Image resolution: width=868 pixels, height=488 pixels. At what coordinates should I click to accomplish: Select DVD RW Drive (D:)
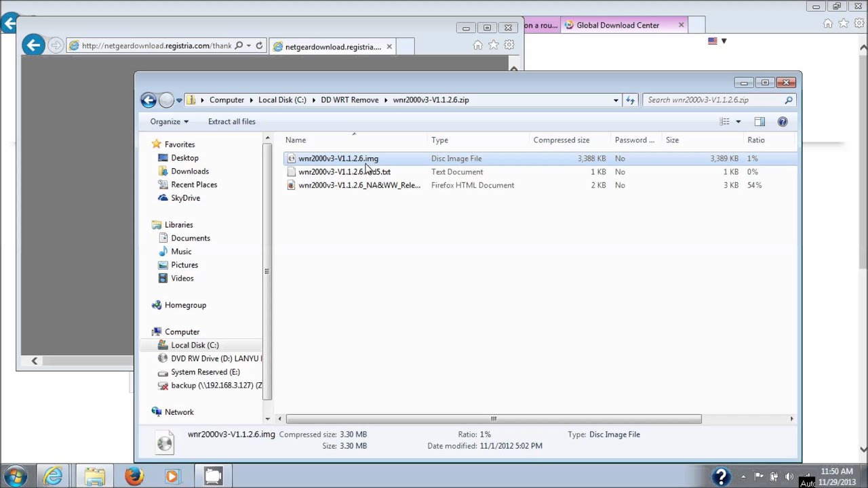[x=215, y=359]
